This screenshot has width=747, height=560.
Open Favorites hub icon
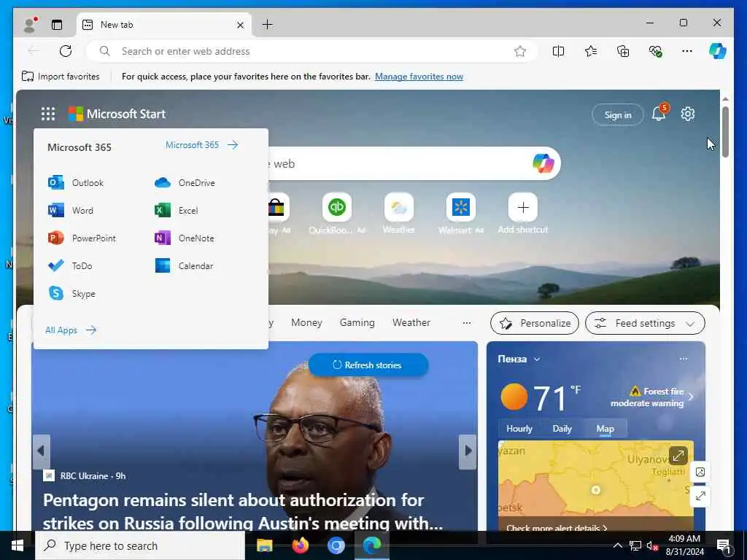coord(591,51)
